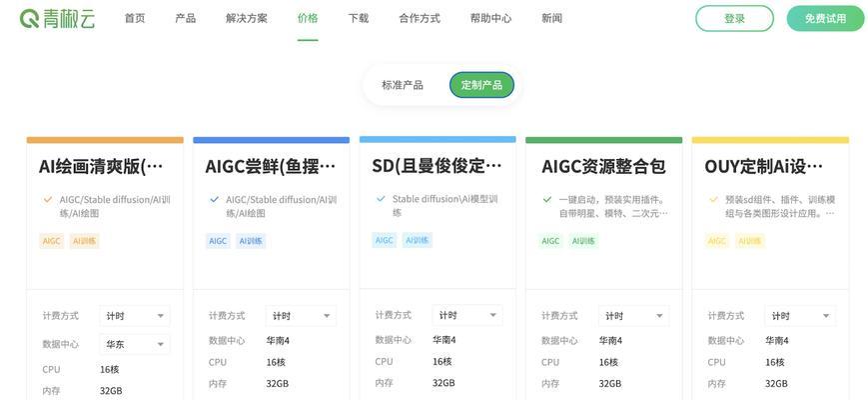The height and width of the screenshot is (400, 868).
Task: Click the AIGC tag in OUY定制 card
Action: (717, 241)
